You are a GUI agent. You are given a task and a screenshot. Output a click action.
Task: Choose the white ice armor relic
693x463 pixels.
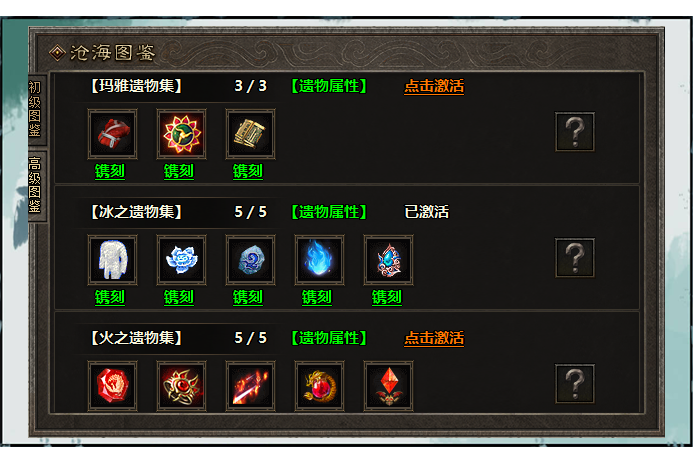click(x=112, y=260)
